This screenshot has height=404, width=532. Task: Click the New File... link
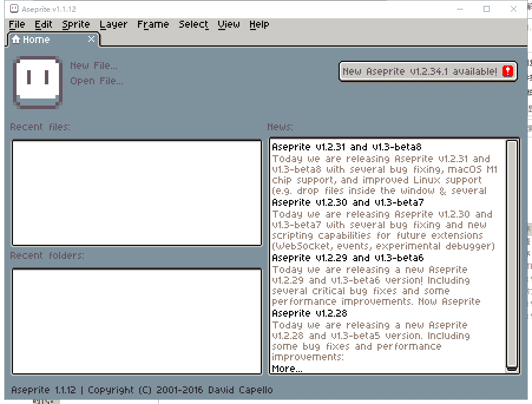pos(94,65)
